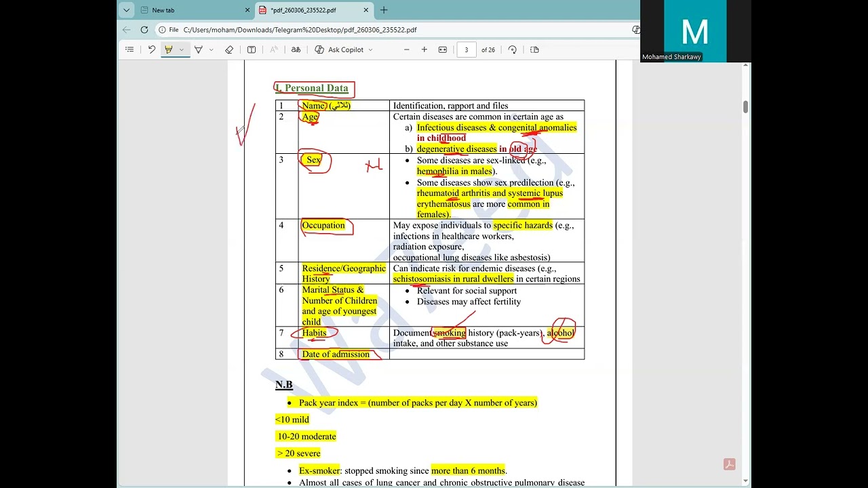This screenshot has height=488, width=868.
Task: Zoom out with the minus button
Action: click(x=407, y=49)
